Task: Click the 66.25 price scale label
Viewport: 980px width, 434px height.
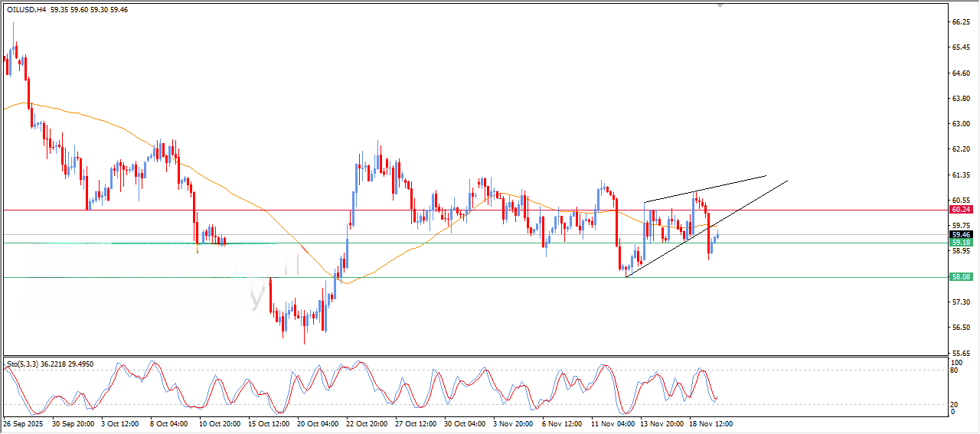Action: coord(961,22)
